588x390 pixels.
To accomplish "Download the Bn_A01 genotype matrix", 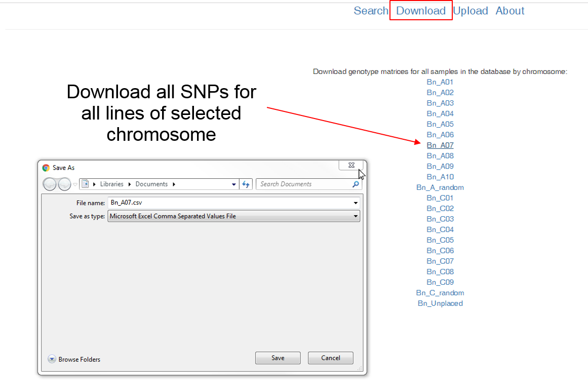I will (440, 82).
